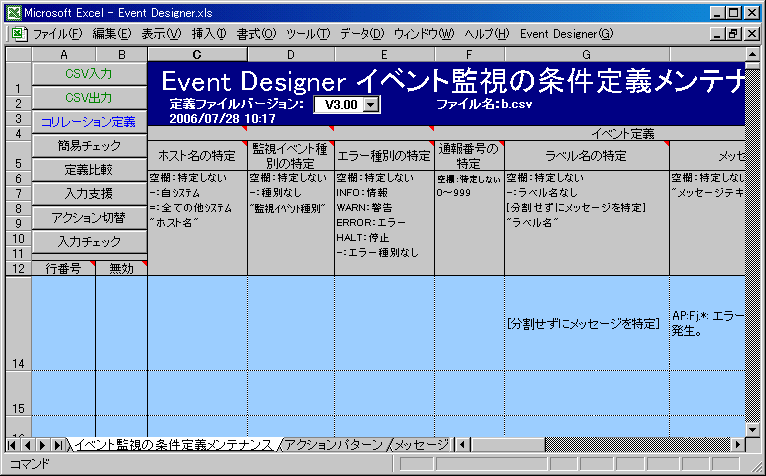This screenshot has height=476, width=766.
Task: Select column G header
Action: (587, 54)
